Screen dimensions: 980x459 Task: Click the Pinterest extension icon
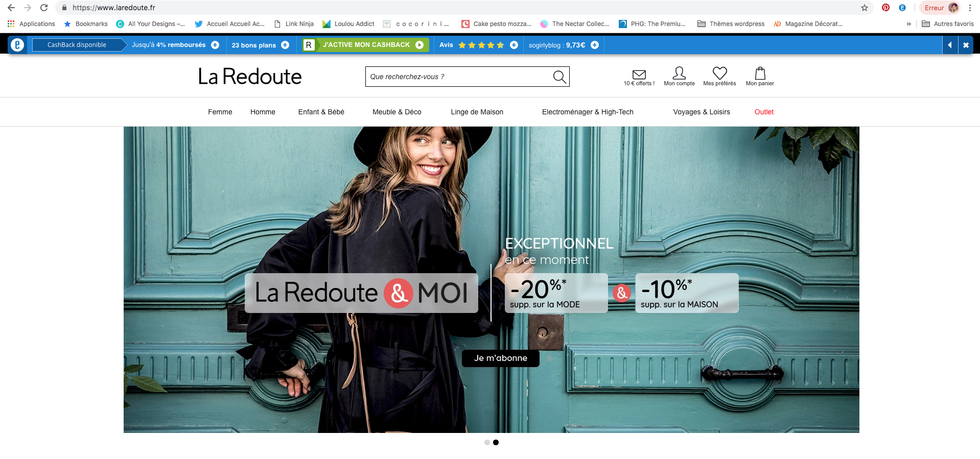885,8
